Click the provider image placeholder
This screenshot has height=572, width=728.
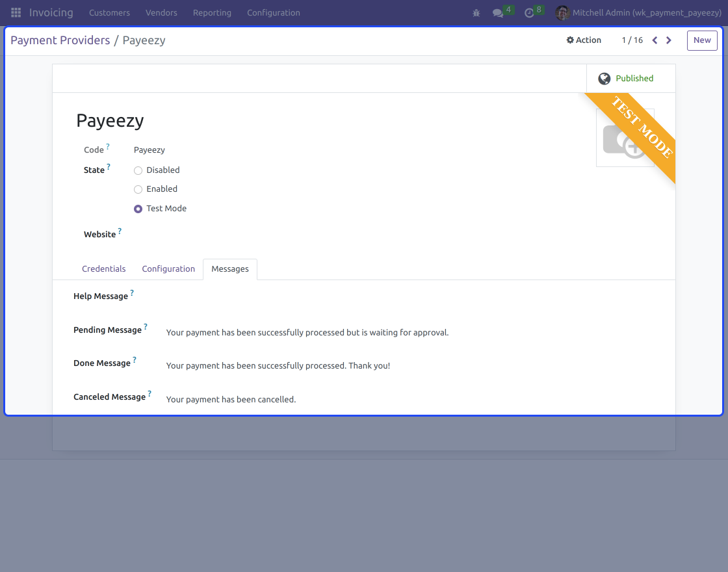pyautogui.click(x=625, y=138)
